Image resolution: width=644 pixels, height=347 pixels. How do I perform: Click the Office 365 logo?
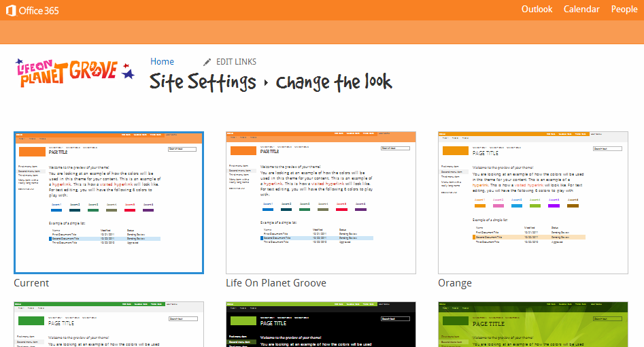(33, 10)
